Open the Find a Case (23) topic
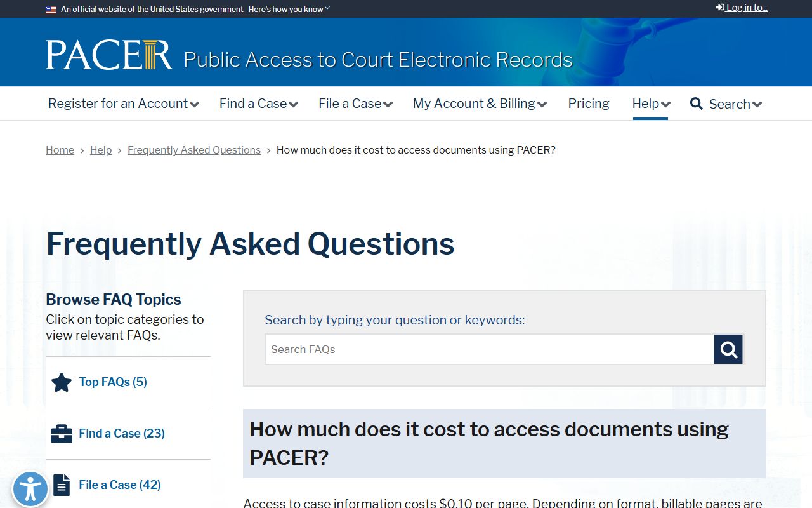The image size is (812, 508). (x=122, y=433)
